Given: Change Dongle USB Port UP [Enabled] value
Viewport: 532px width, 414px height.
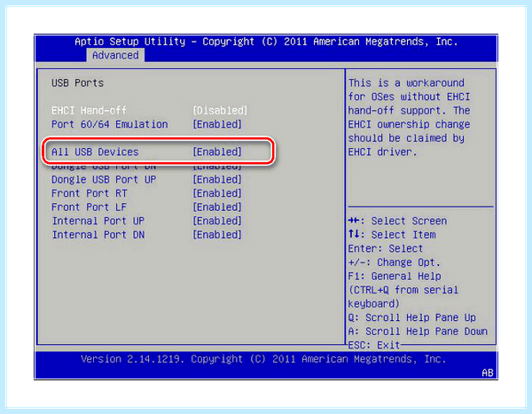Looking at the screenshot, I should click(x=217, y=179).
